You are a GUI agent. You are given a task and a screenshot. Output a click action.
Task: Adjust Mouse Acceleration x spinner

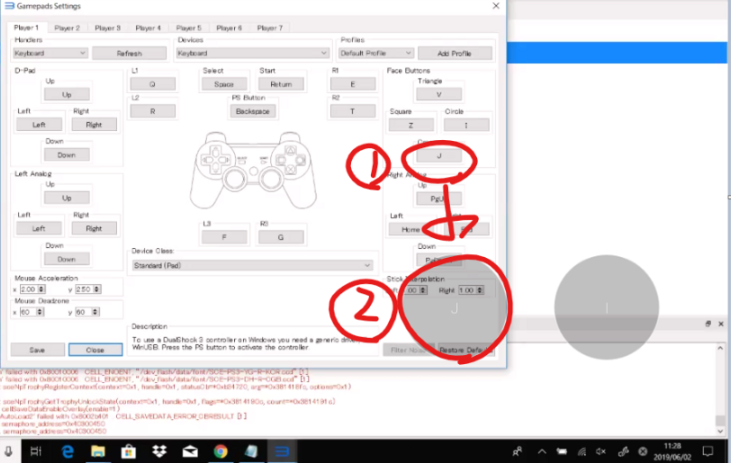33,289
